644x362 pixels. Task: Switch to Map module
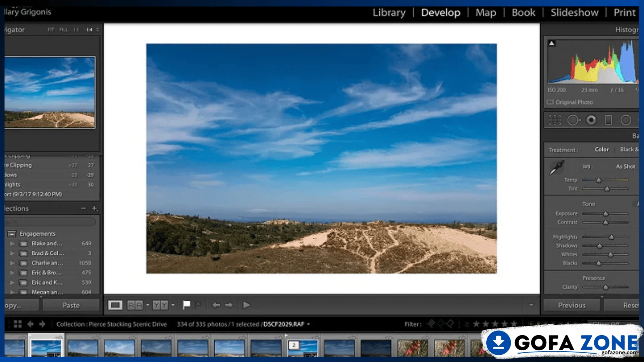tap(486, 12)
